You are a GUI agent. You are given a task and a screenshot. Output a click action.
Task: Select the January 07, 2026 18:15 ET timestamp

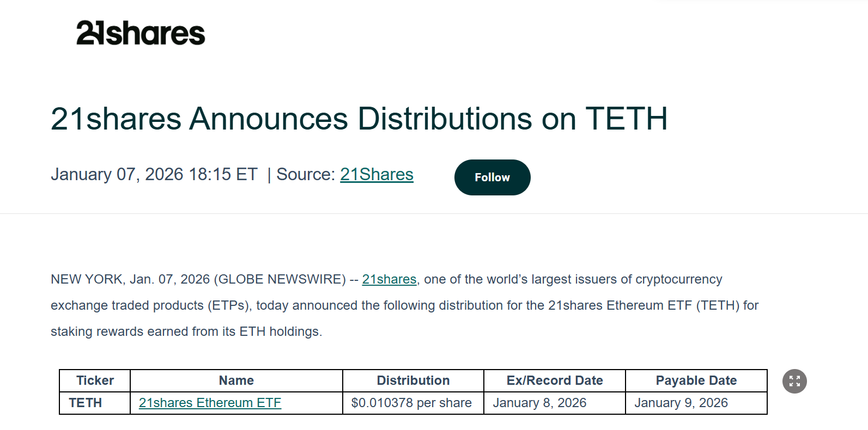154,174
